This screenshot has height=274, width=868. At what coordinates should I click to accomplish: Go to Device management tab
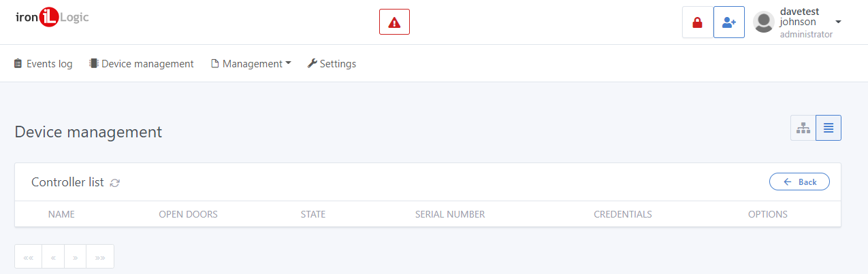click(x=142, y=64)
